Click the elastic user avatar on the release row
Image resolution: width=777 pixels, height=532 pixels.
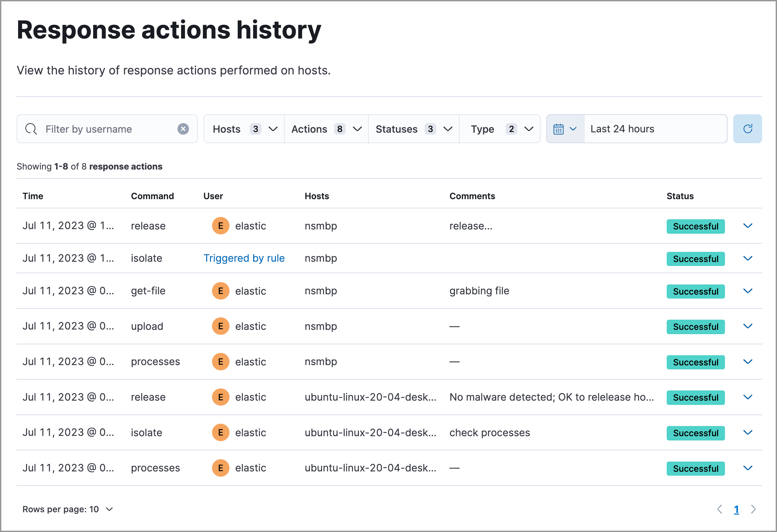[220, 226]
